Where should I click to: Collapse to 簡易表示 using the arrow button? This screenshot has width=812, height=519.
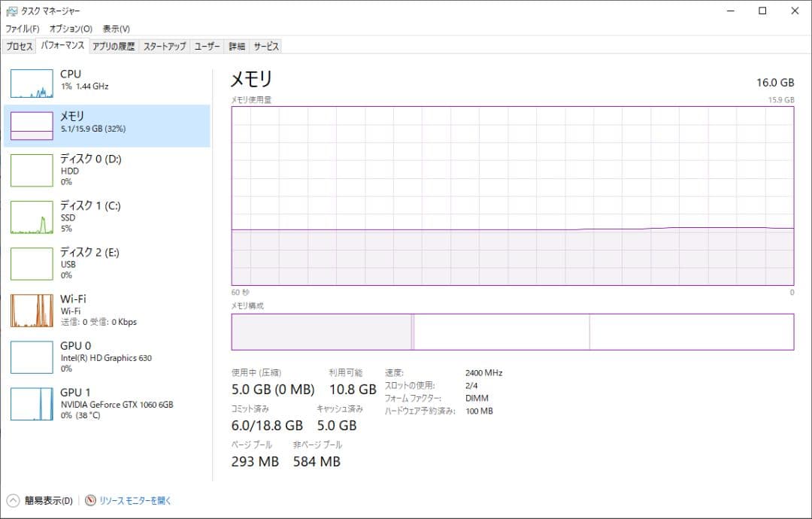tap(13, 500)
